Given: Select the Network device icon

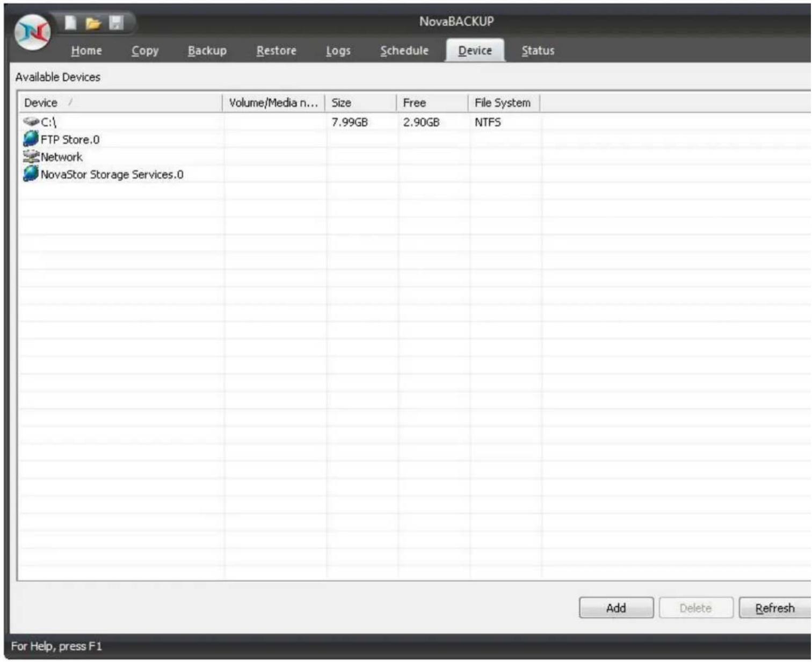Looking at the screenshot, I should click(31, 156).
